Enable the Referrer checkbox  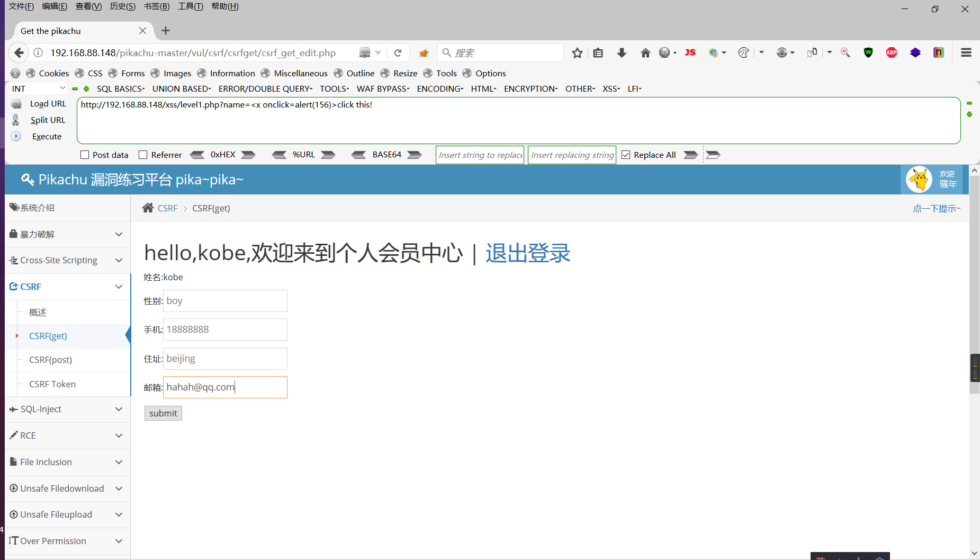coord(142,155)
